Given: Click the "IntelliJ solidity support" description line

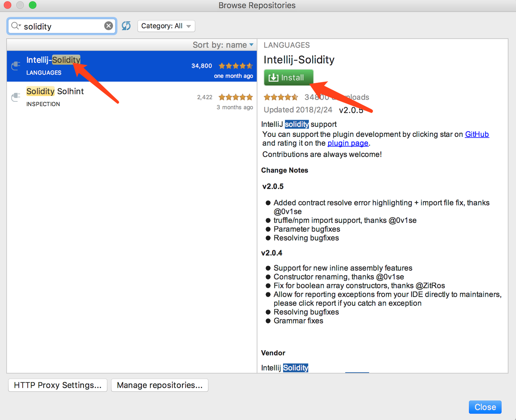Looking at the screenshot, I should point(299,124).
